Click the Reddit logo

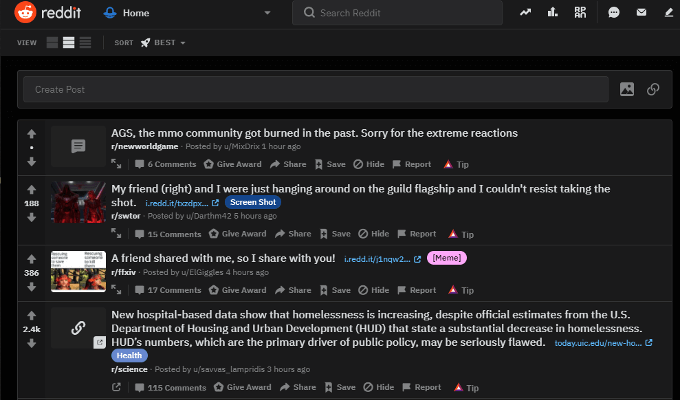48,13
